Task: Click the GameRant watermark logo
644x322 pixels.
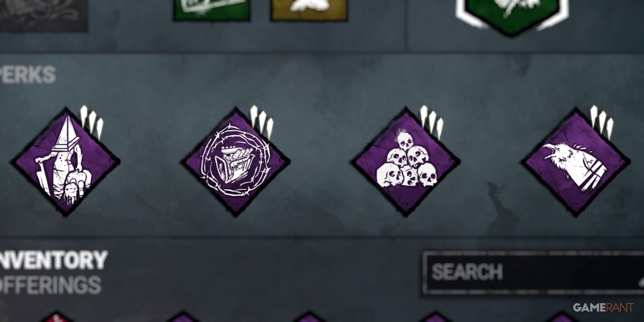Action: coord(604,307)
